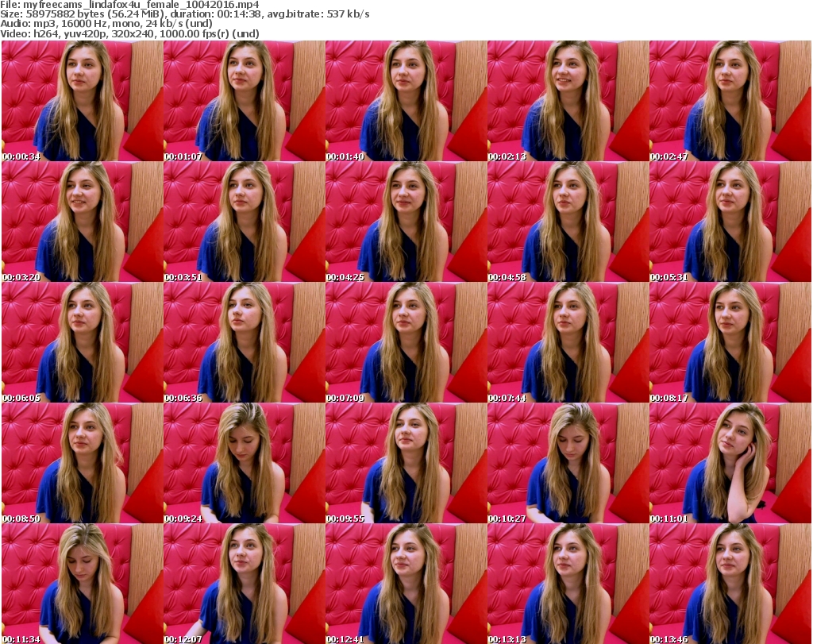Choose the still captured at 00:09:55
813x644 pixels.
406,463
